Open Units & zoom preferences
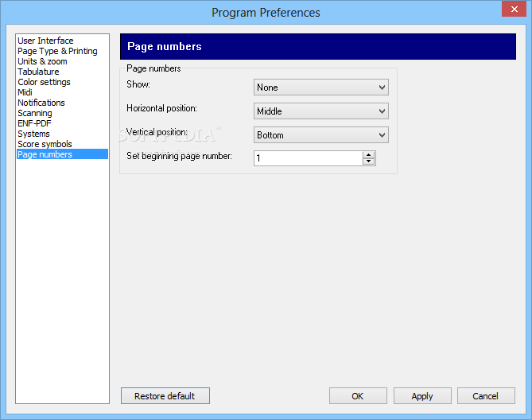 pos(42,61)
